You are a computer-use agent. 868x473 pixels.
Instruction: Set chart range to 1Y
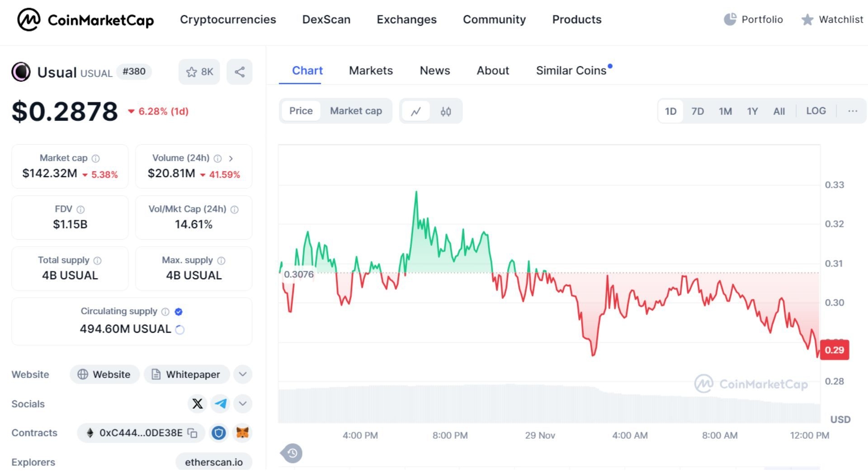[x=752, y=111]
